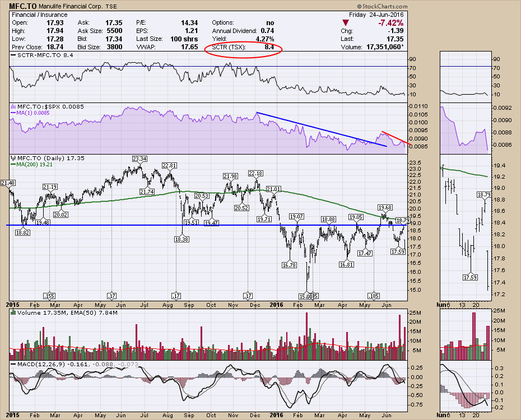The width and height of the screenshot is (521, 420).
Task: Click the 21.01 price label
Action: click(274, 189)
